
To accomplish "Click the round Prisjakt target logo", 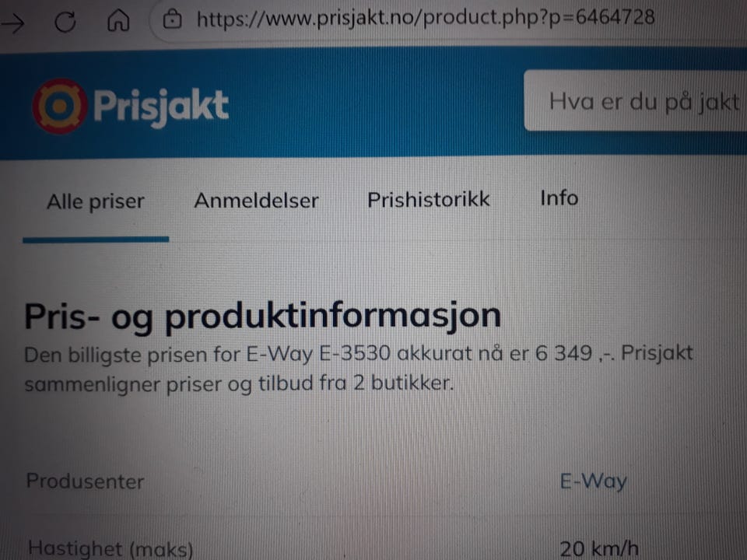I will 60,107.
